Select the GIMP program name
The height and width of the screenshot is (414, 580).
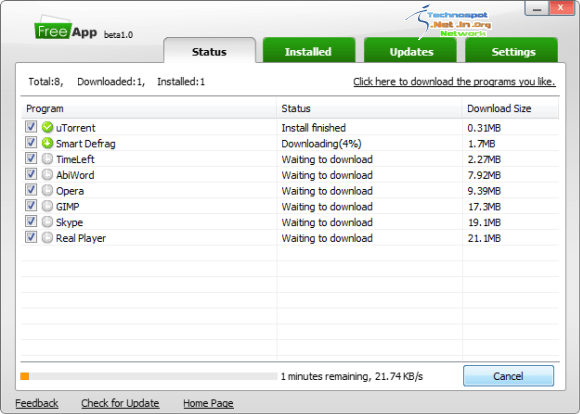68,207
